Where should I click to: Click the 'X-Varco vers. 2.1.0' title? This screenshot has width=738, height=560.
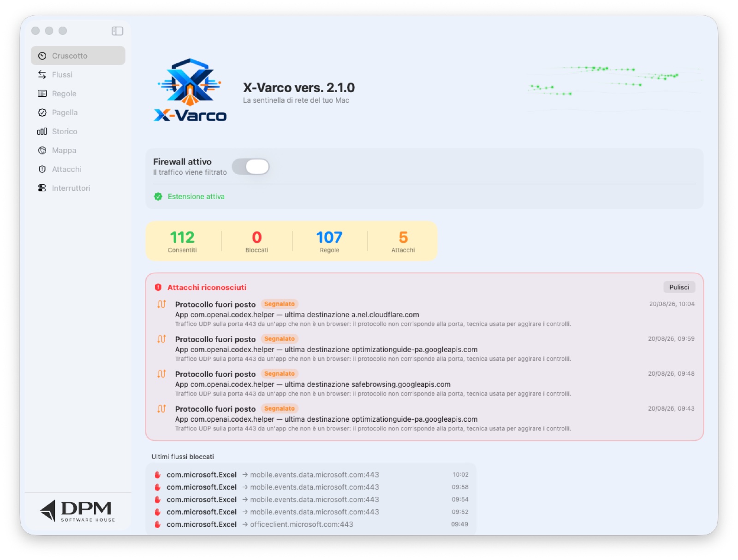point(299,88)
